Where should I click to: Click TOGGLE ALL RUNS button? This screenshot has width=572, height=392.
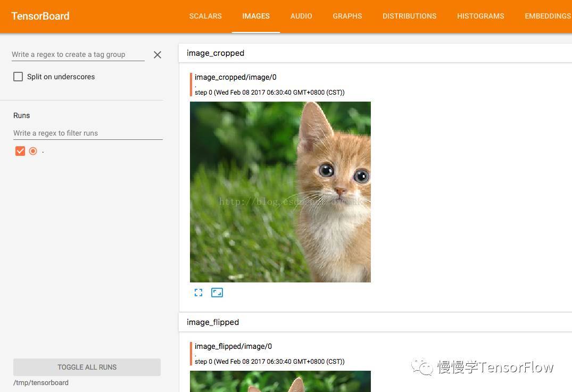click(87, 367)
